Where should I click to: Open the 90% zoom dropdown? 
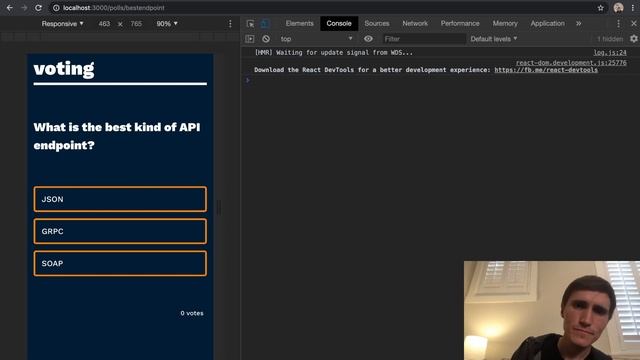[x=167, y=24]
